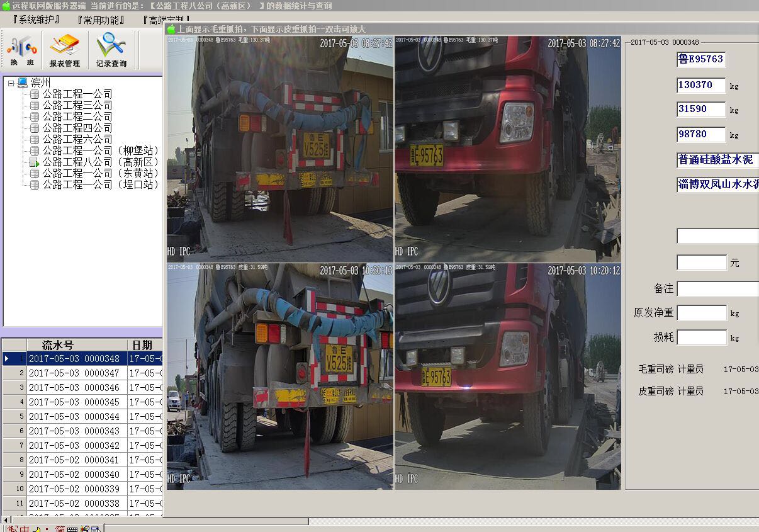Click the top-left gross weight rear snapshot
Image resolution: width=759 pixels, height=532 pixels.
280,149
